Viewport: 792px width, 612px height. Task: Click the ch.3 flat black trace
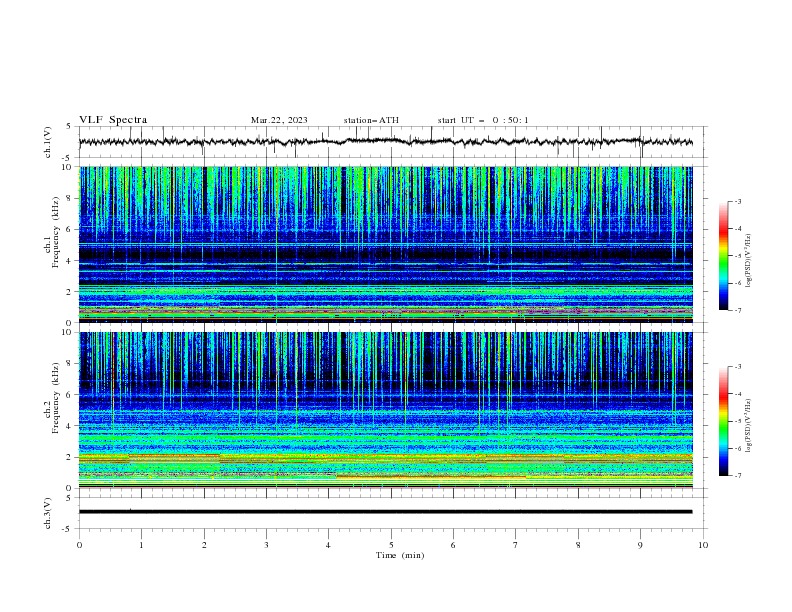[386, 512]
